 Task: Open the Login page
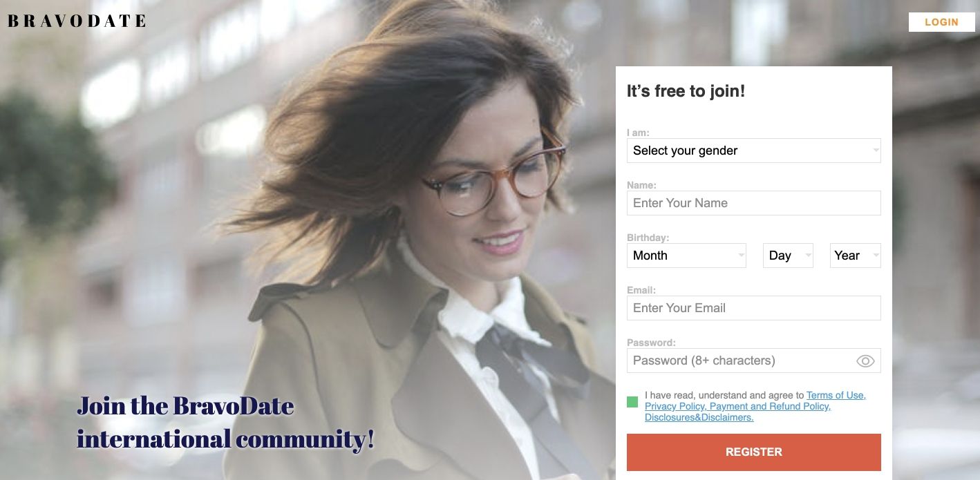941,22
